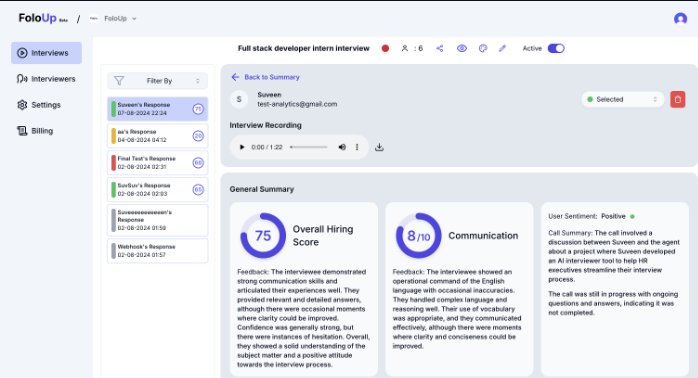Click the interview title text
698x378 pixels.
[x=304, y=49]
